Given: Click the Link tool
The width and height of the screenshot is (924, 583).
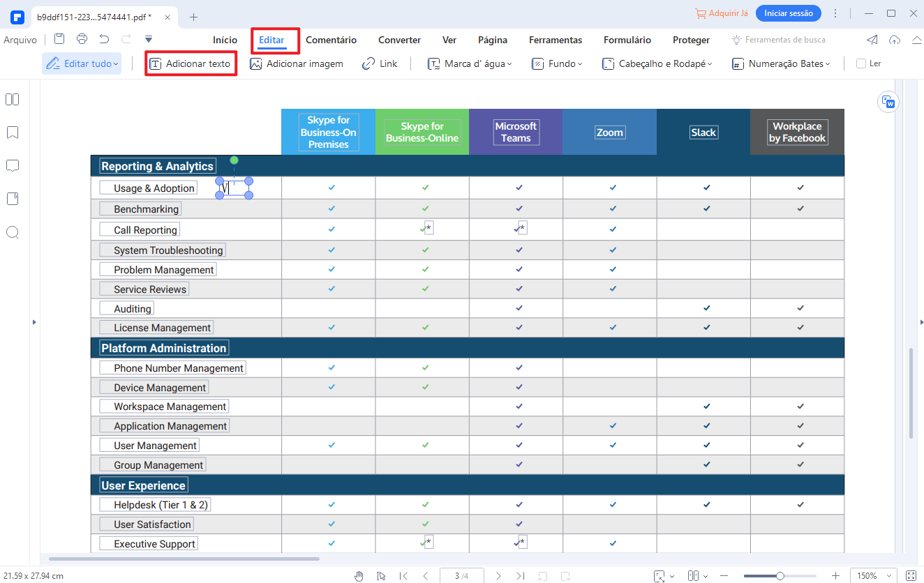Looking at the screenshot, I should 380,63.
